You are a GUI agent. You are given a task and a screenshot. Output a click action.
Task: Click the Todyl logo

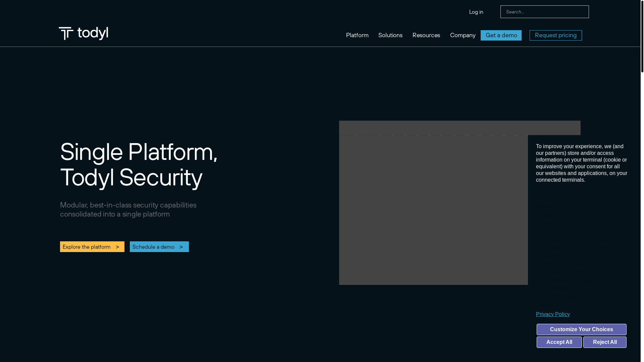pyautogui.click(x=83, y=34)
